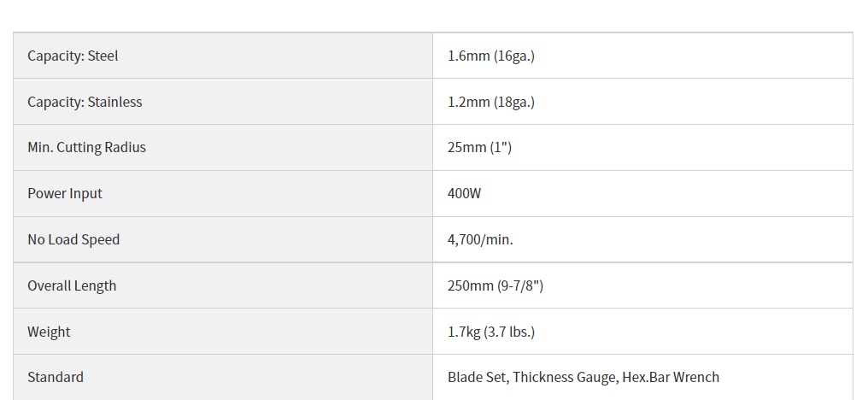Image resolution: width=868 pixels, height=400 pixels.
Task: Click the Hex.Bar Wrench text
Action: [x=671, y=377]
